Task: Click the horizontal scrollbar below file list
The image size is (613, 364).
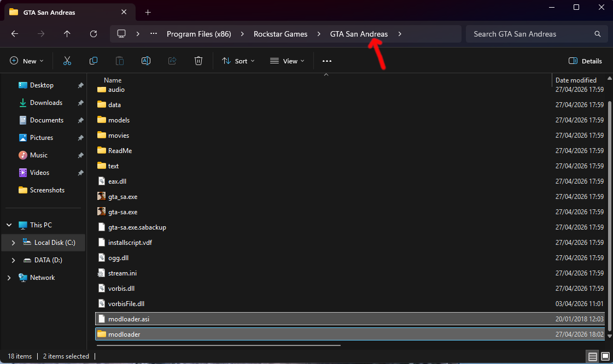Action: pos(219,345)
